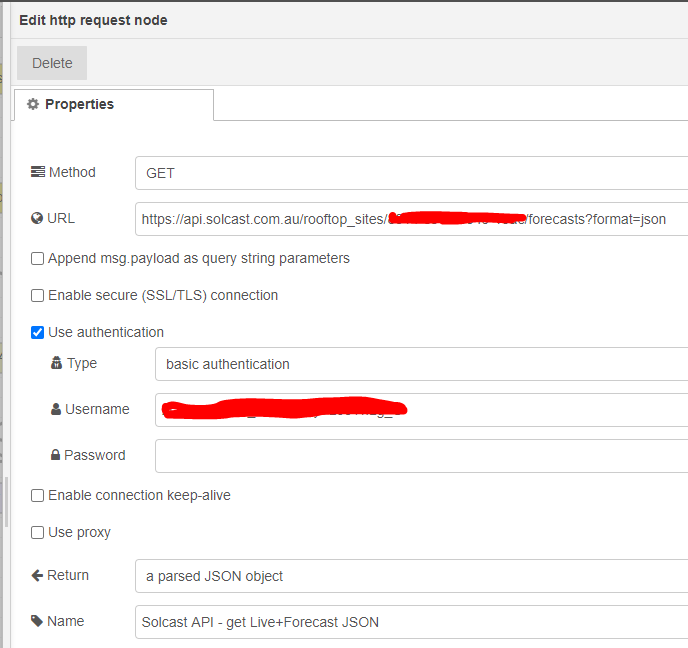Viewport: 688px width, 648px height.
Task: Enable secure (SSL/TLS) connection checkbox
Action: (x=38, y=295)
